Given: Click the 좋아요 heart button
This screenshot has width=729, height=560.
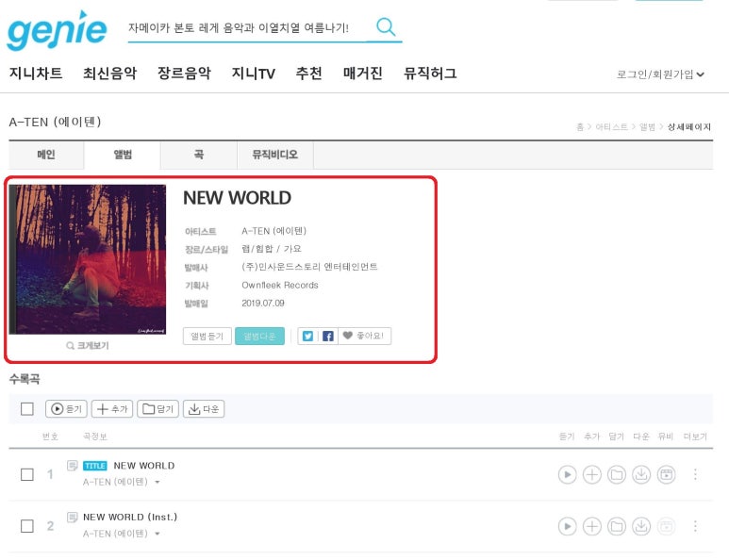Looking at the screenshot, I should tap(364, 336).
